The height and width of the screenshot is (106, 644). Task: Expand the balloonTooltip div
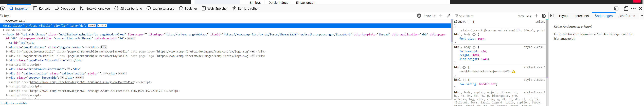point(7,73)
